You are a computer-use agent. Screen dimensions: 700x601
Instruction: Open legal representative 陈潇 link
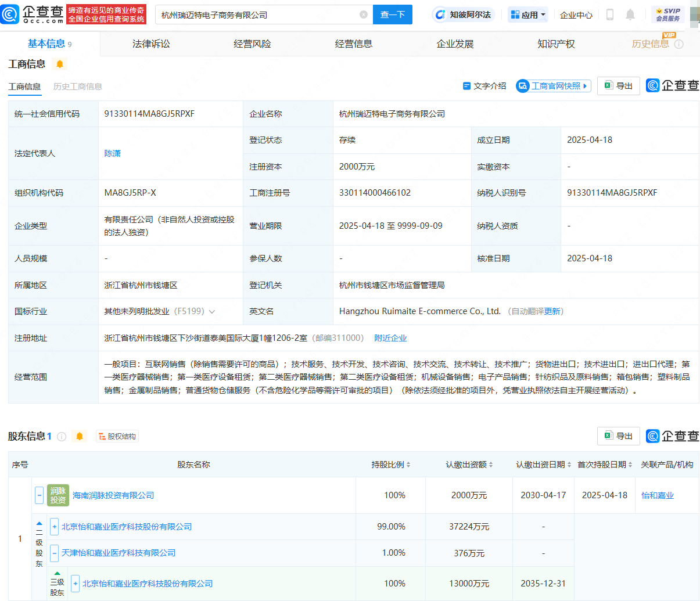point(113,153)
